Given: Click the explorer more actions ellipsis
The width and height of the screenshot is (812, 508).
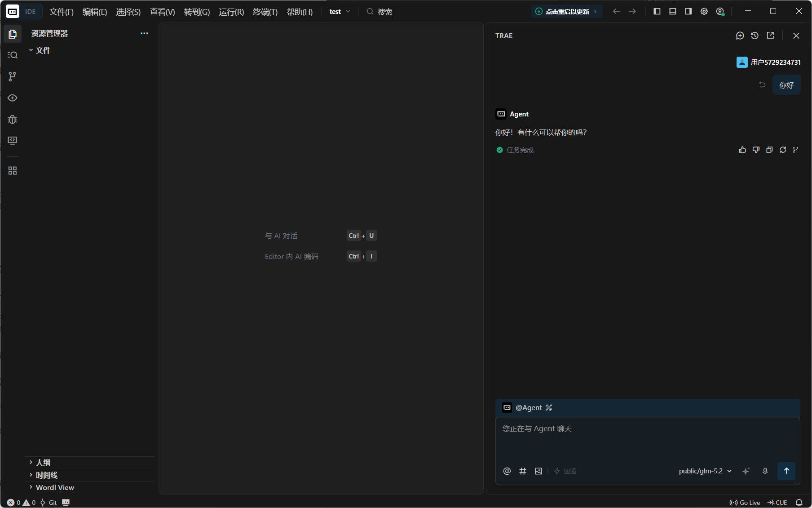Looking at the screenshot, I should pyautogui.click(x=144, y=33).
